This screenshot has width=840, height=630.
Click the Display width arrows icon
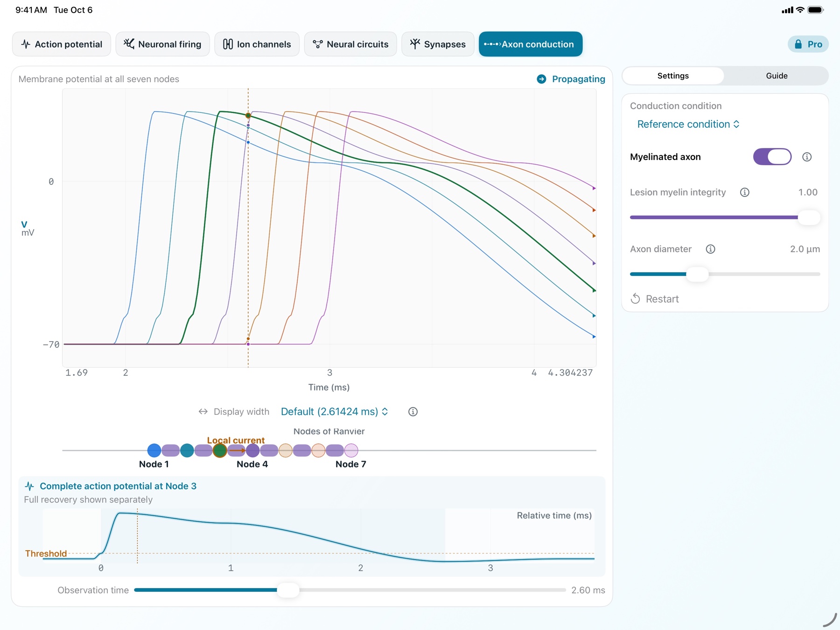coord(203,412)
